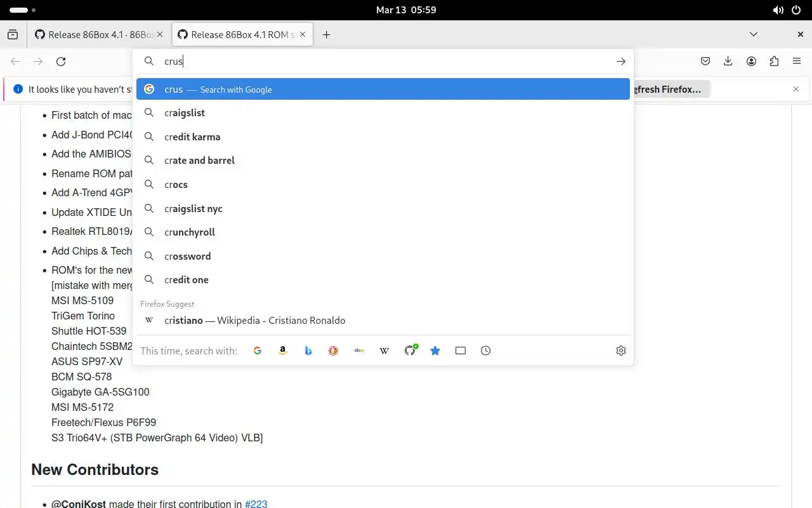Open the Extensions panel
The width and height of the screenshot is (812, 508).
point(774,62)
